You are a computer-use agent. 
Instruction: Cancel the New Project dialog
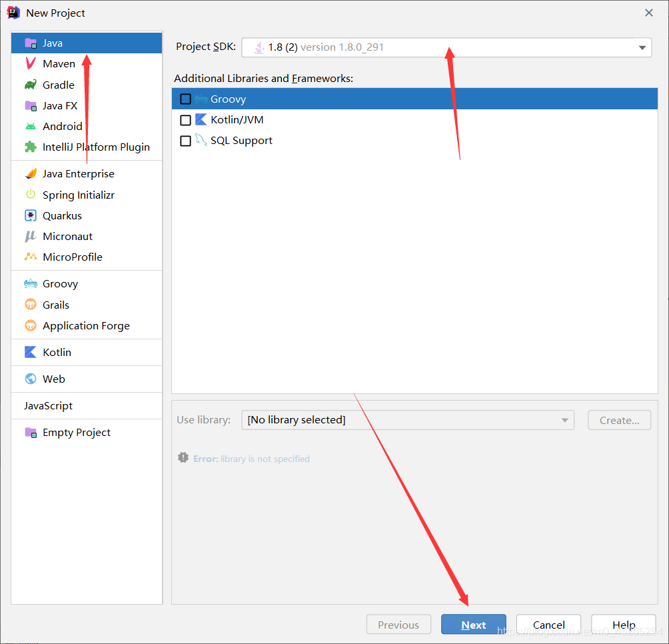548,625
